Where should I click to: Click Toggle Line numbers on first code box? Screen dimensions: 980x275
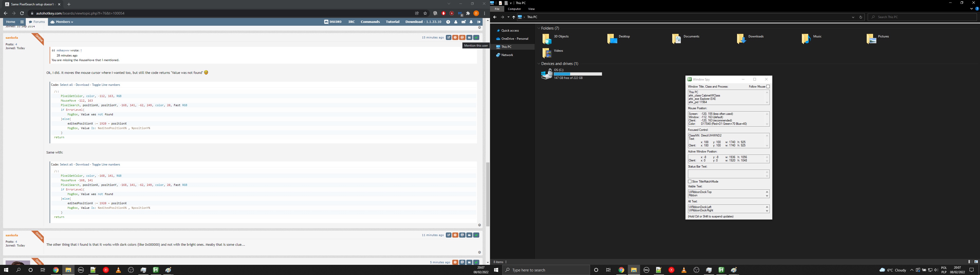pyautogui.click(x=106, y=85)
